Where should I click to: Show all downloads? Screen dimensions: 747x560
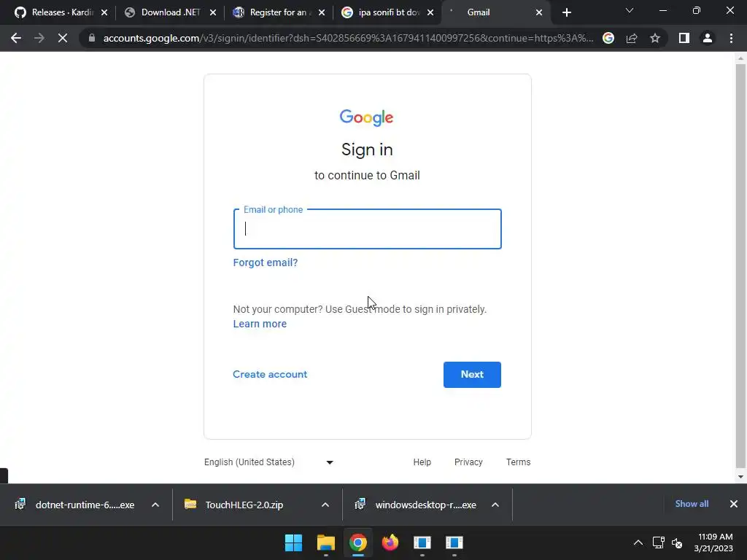[x=692, y=504]
